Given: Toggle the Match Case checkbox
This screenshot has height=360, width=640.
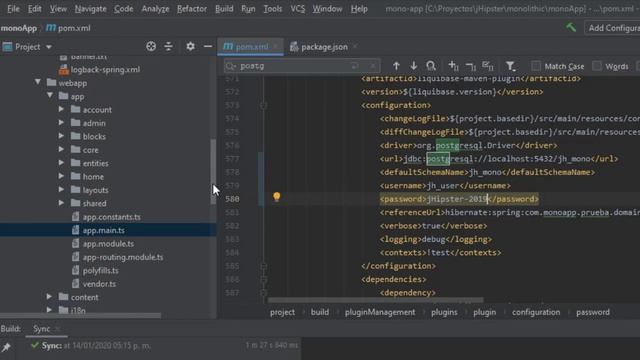Looking at the screenshot, I should click(x=536, y=66).
